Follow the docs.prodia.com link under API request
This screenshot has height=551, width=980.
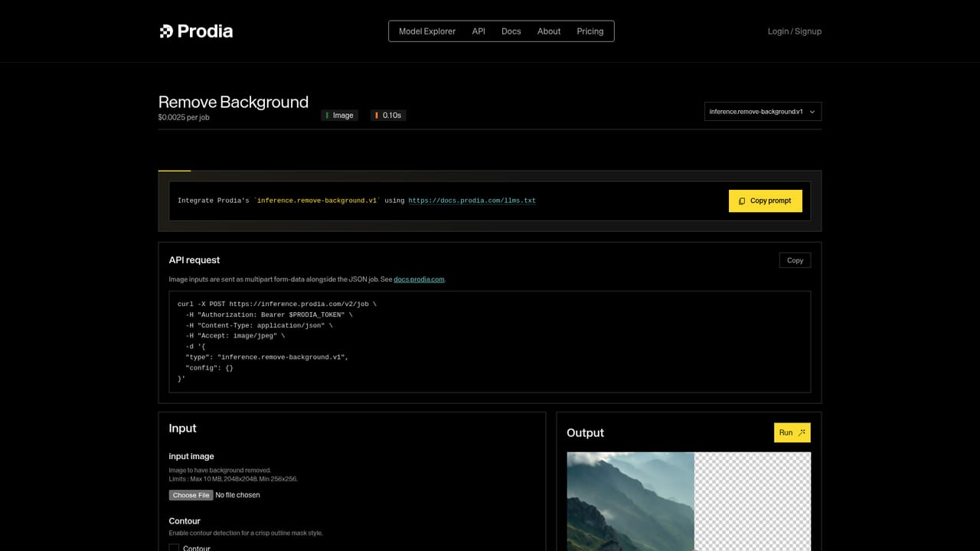click(x=419, y=279)
